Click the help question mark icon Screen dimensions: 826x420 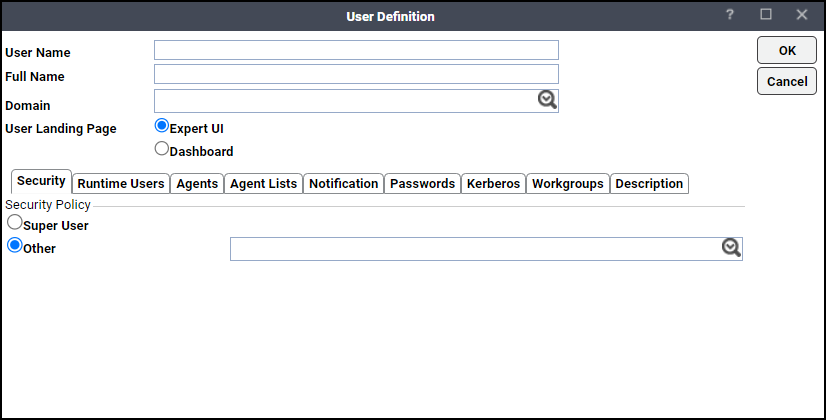click(730, 15)
